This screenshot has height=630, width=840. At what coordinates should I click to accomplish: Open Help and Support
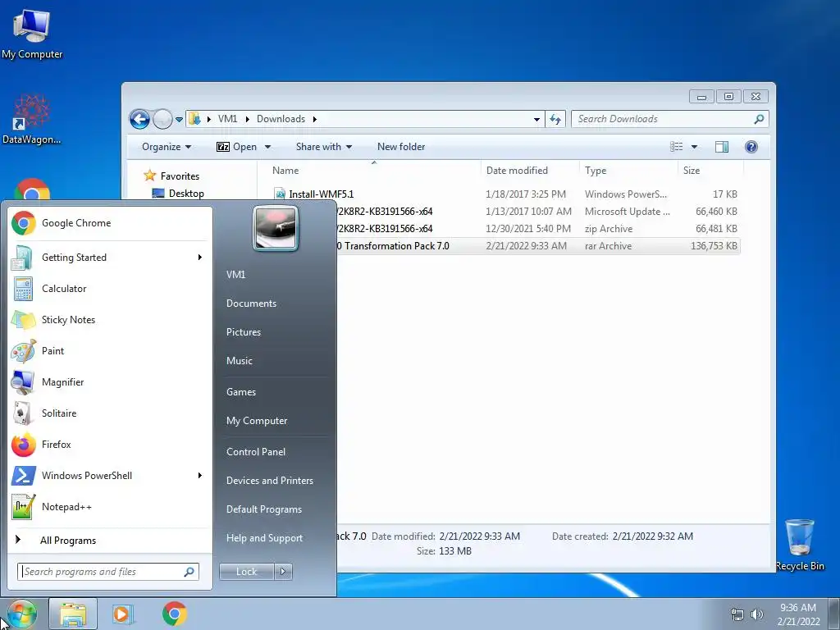point(264,538)
